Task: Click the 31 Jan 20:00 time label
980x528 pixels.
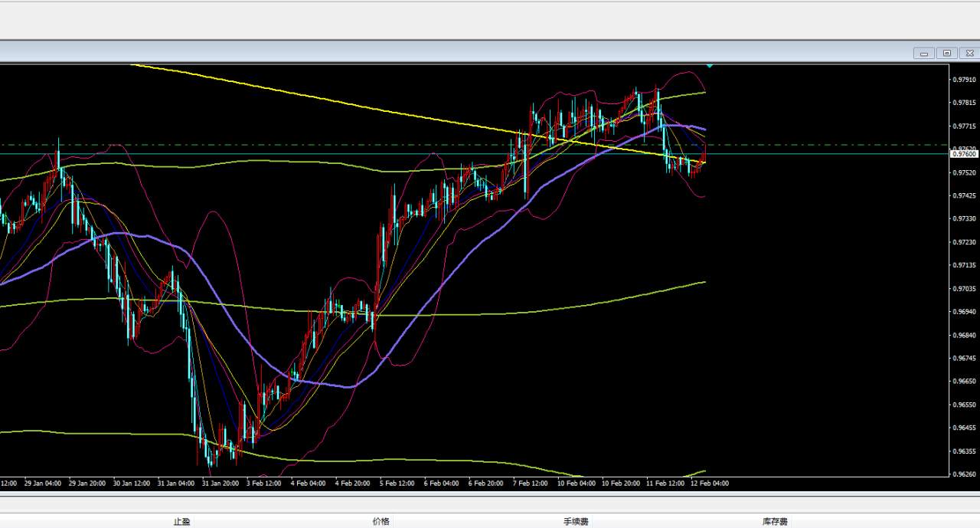Action: click(x=220, y=484)
